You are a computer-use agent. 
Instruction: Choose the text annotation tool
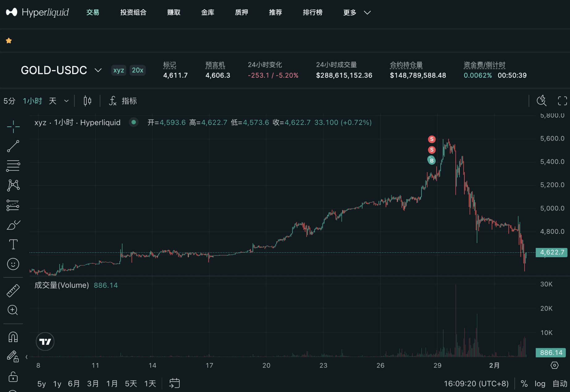(x=13, y=244)
